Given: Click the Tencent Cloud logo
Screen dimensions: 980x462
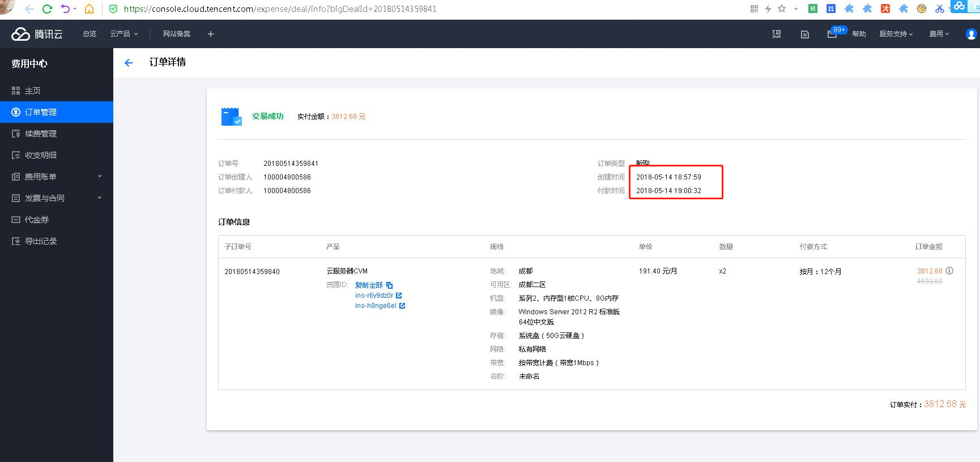Looking at the screenshot, I should 37,34.
